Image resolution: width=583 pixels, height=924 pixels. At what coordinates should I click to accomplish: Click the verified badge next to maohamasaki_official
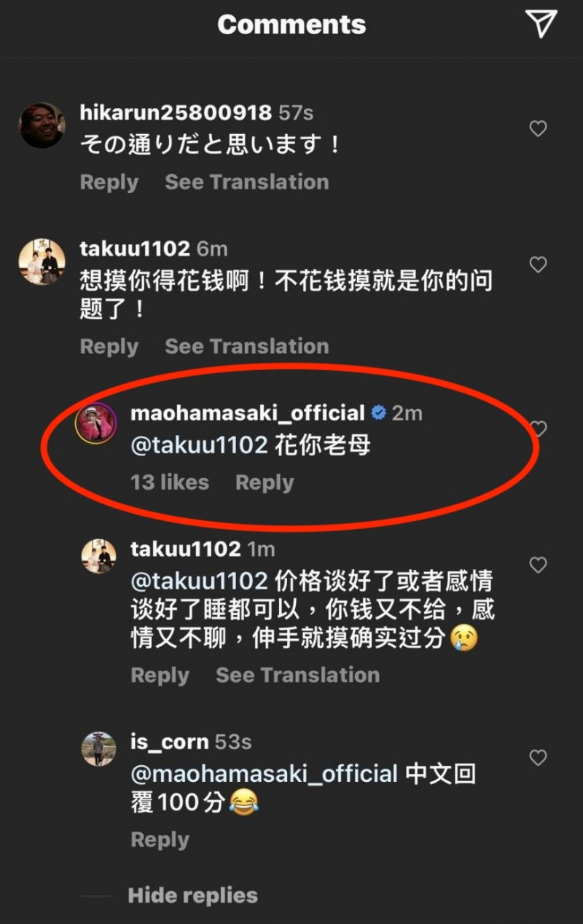tap(377, 412)
